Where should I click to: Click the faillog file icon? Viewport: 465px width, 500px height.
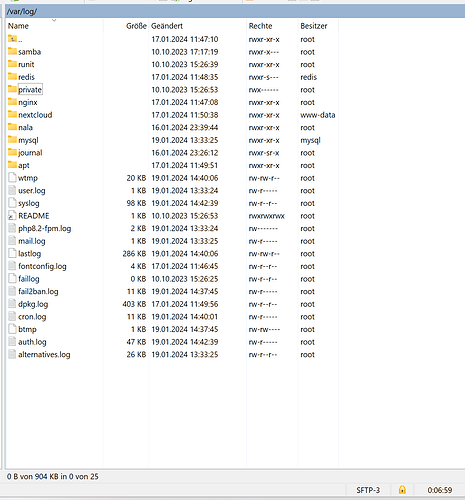click(12, 279)
